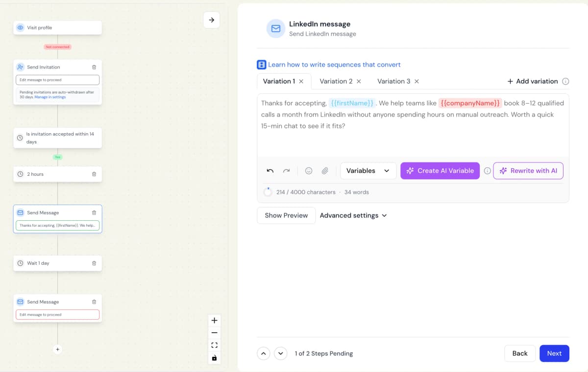
Task: Zoom in on the workflow canvas
Action: point(214,321)
